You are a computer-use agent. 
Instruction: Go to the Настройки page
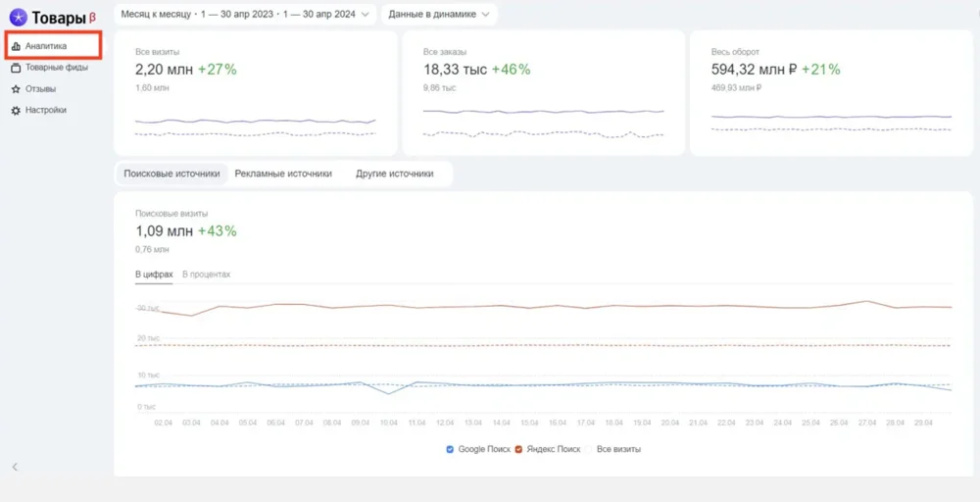(46, 111)
